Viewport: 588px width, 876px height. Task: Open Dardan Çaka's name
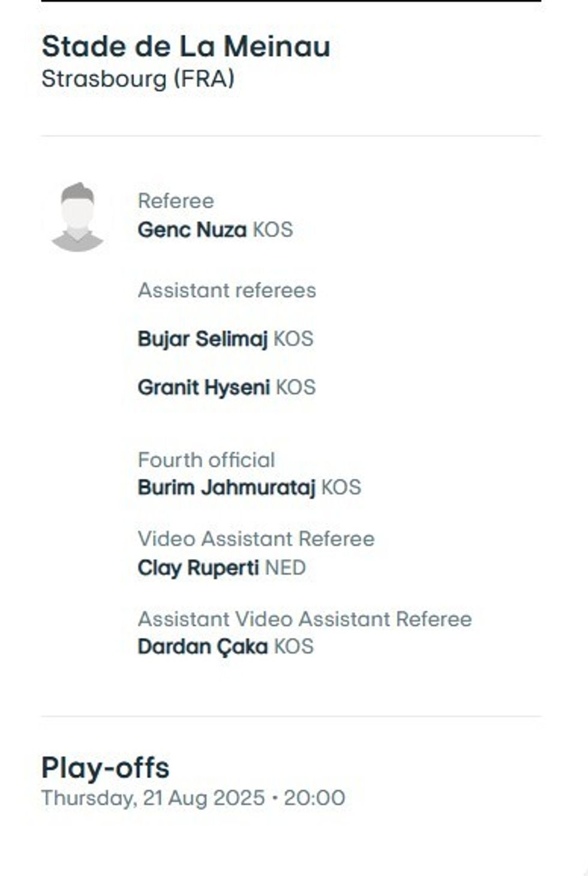point(203,647)
